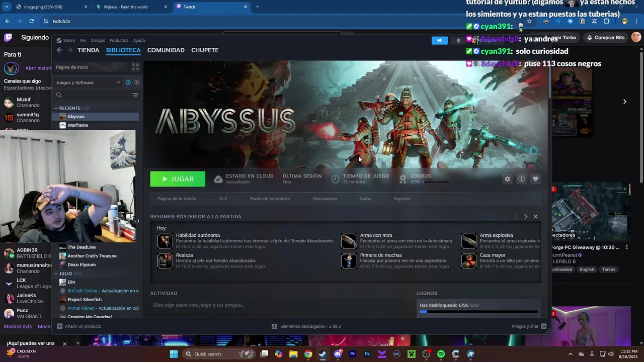
Task: Open the Windows Start menu
Action: [174, 354]
